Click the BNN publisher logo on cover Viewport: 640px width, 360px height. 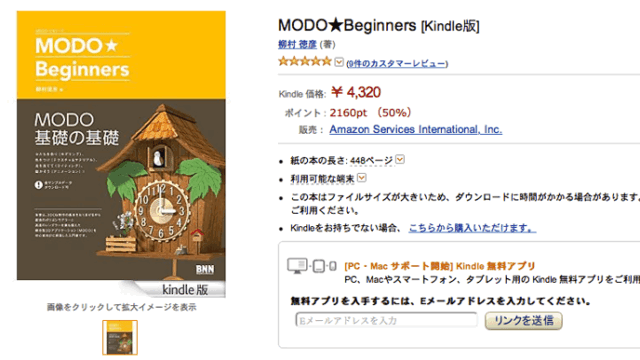205,269
